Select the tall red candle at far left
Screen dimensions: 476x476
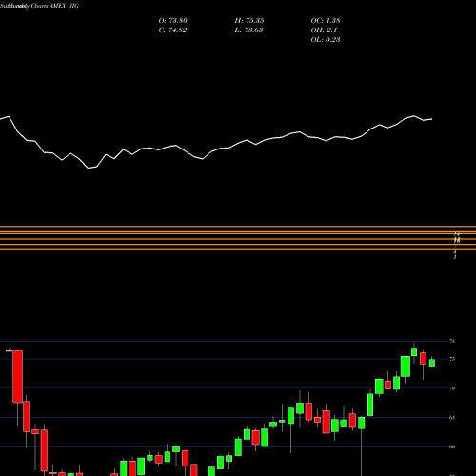tap(18, 377)
